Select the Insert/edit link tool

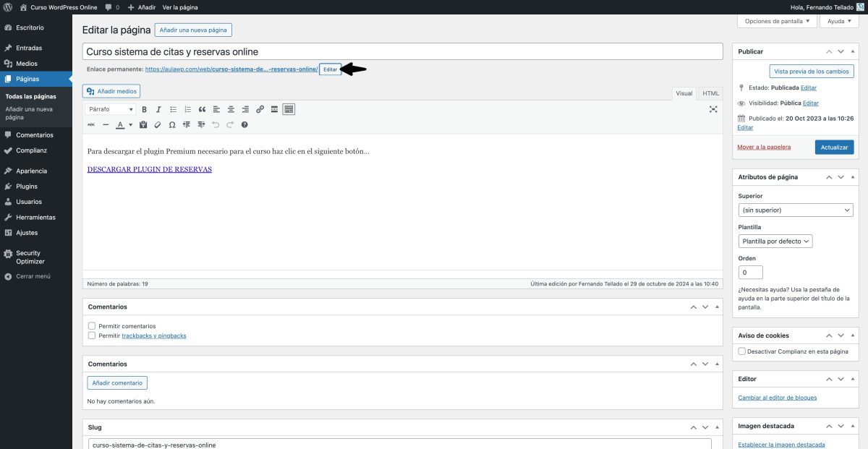pyautogui.click(x=260, y=109)
